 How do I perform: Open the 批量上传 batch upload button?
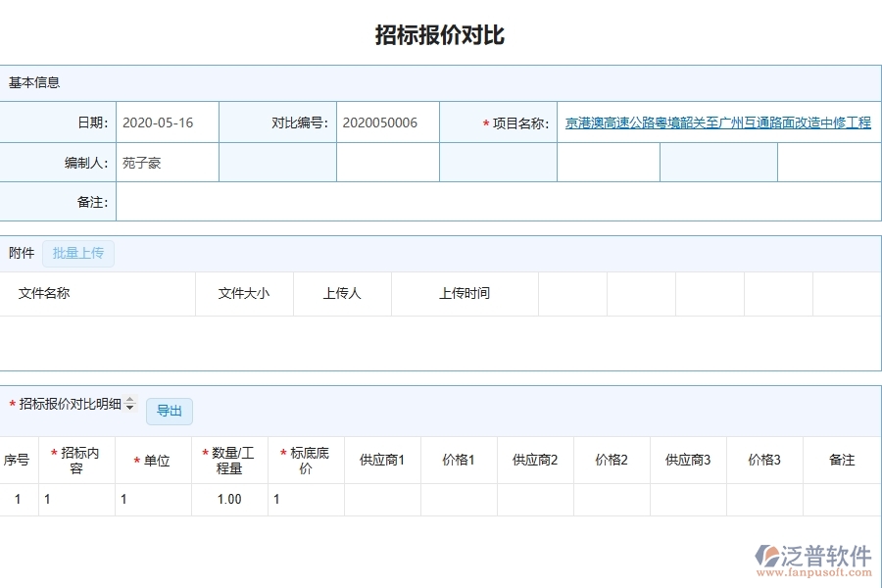tap(78, 253)
